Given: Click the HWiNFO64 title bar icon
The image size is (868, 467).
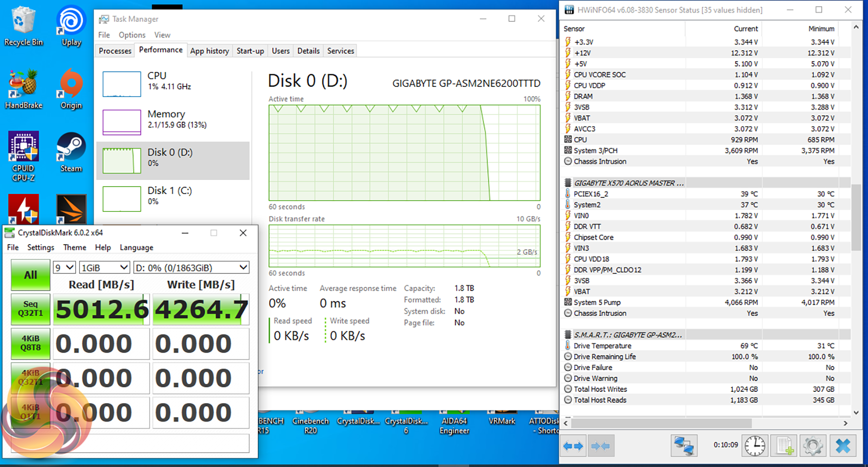Looking at the screenshot, I should [570, 10].
